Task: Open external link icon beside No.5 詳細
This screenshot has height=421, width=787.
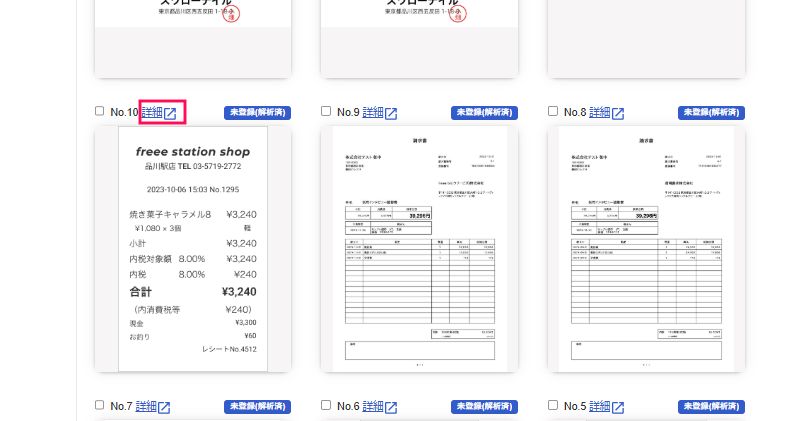Action: click(618, 407)
